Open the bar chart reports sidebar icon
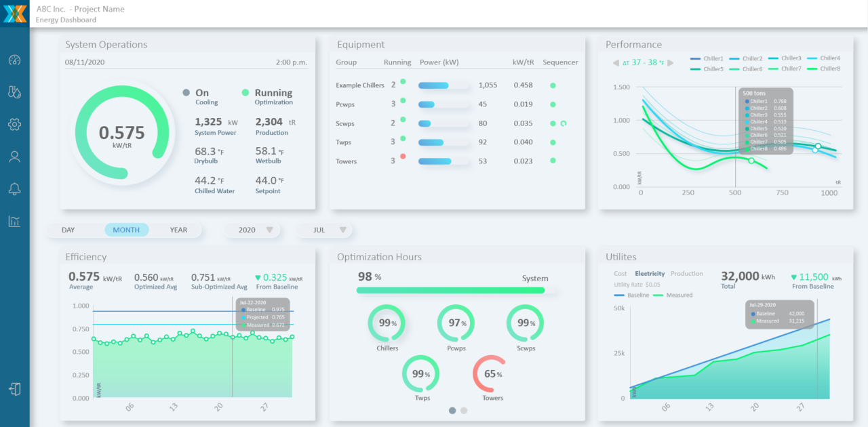This screenshot has width=868, height=427. pyautogui.click(x=14, y=222)
